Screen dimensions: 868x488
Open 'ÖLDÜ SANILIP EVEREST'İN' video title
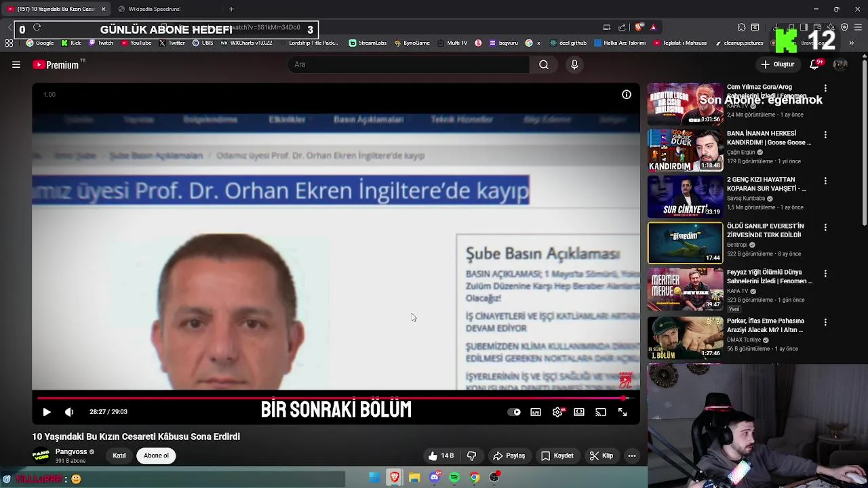tap(765, 230)
